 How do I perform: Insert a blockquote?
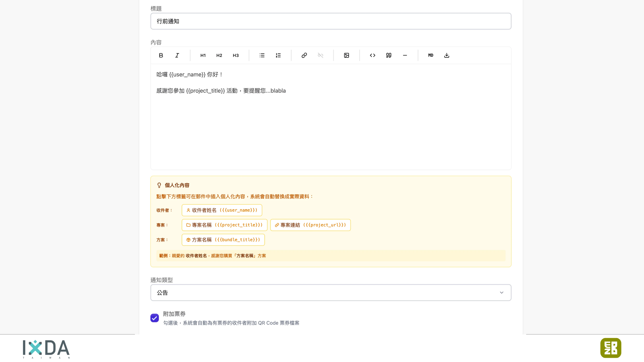point(388,55)
